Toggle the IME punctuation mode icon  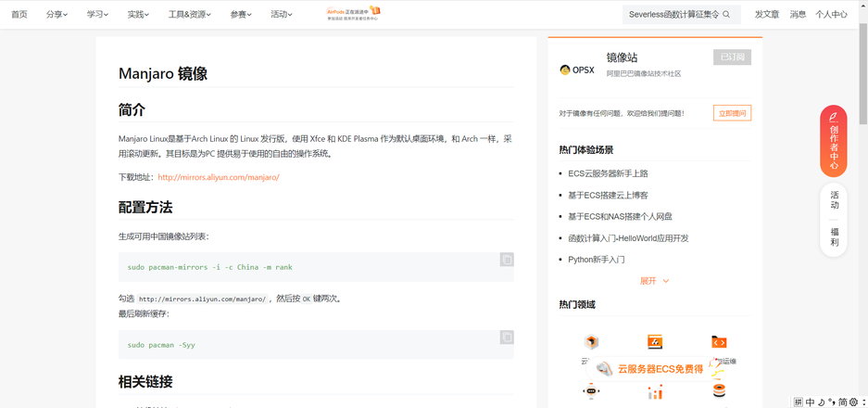coord(831,402)
